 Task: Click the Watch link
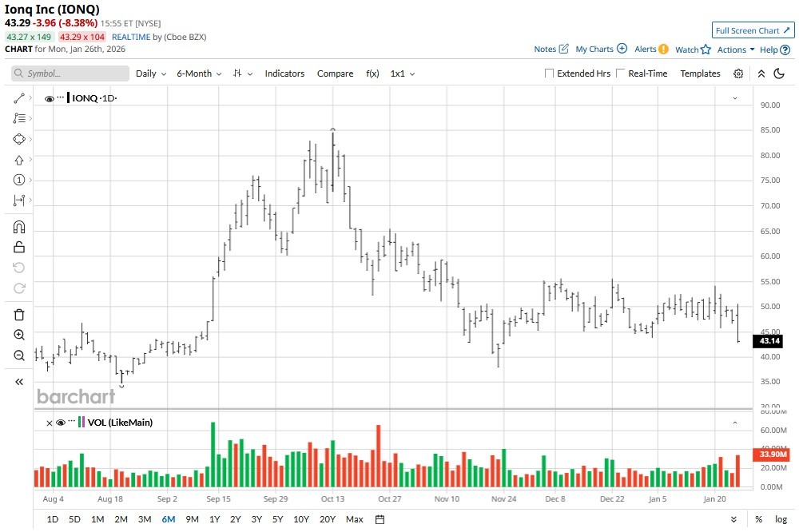(x=686, y=50)
